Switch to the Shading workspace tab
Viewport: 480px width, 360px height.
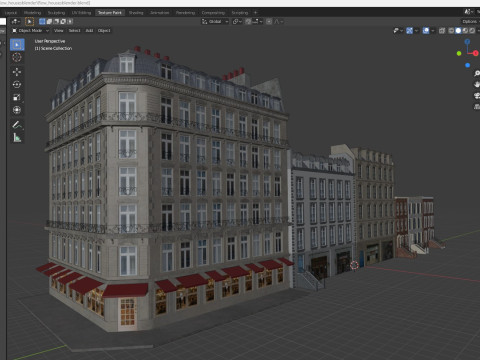136,13
